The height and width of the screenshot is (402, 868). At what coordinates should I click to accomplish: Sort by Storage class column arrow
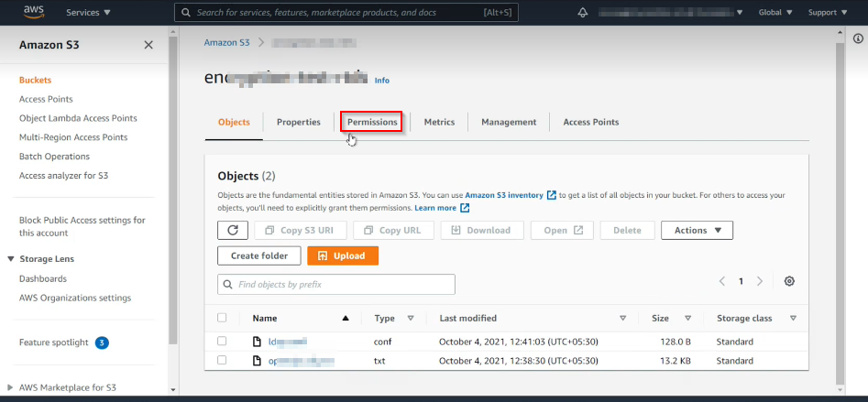coord(793,318)
